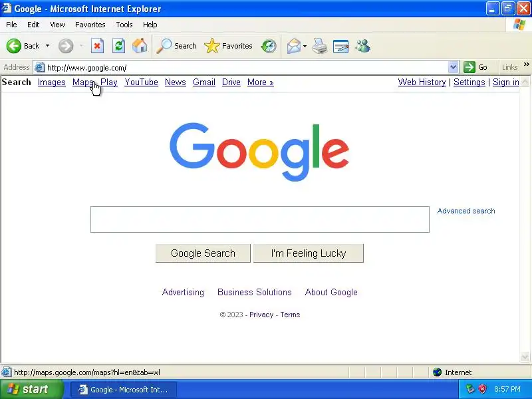Click the 8:57 PM clock
Viewport: 532px width, 399px height.
point(507,389)
